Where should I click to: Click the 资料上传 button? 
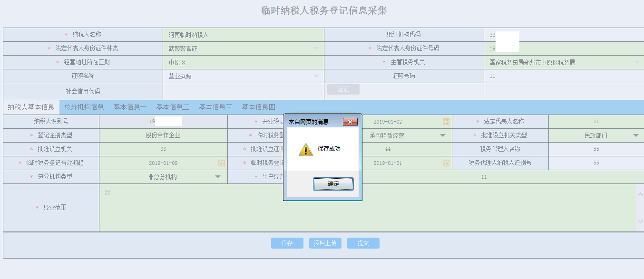(325, 243)
